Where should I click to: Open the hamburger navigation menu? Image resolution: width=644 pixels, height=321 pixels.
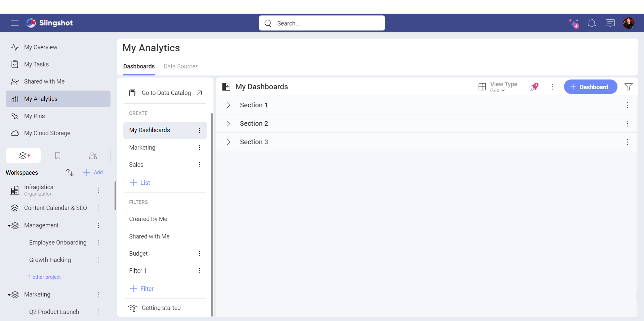[x=15, y=23]
